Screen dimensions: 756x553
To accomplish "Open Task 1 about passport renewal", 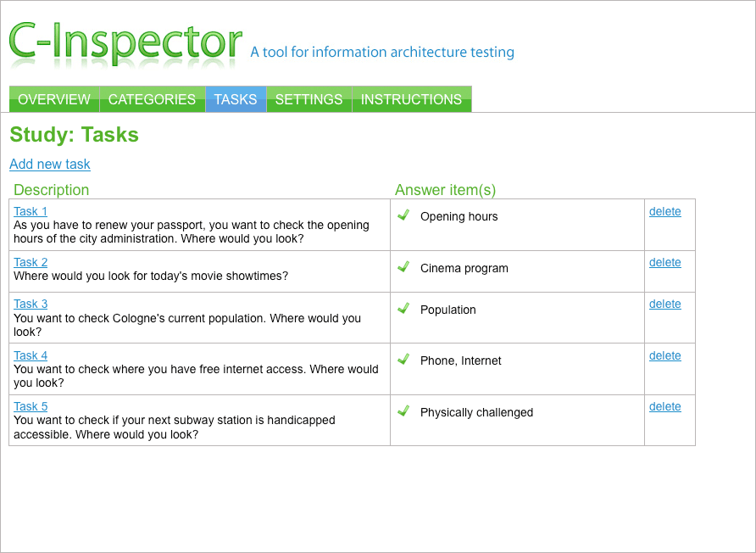I will 30,210.
